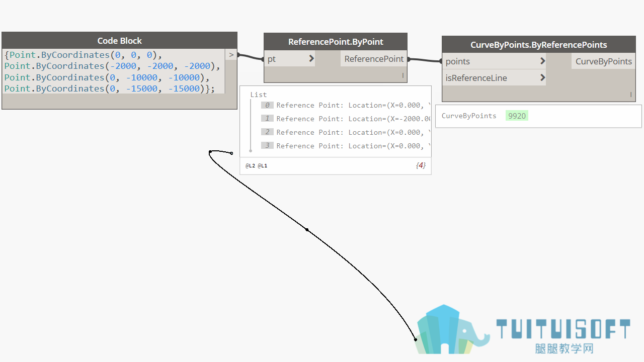Select list item index 1
Screen dimensions: 644x362
[x=267, y=119]
